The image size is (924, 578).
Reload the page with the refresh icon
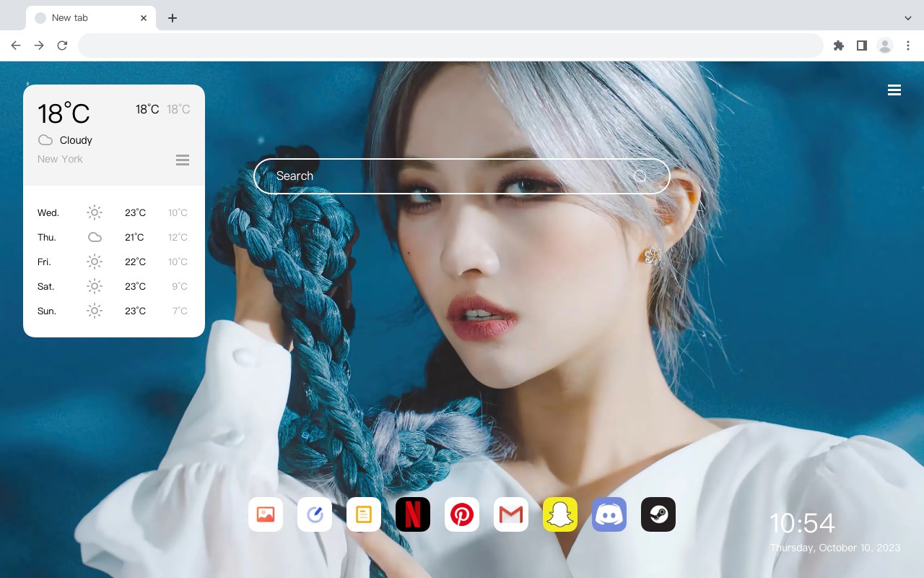pyautogui.click(x=62, y=46)
